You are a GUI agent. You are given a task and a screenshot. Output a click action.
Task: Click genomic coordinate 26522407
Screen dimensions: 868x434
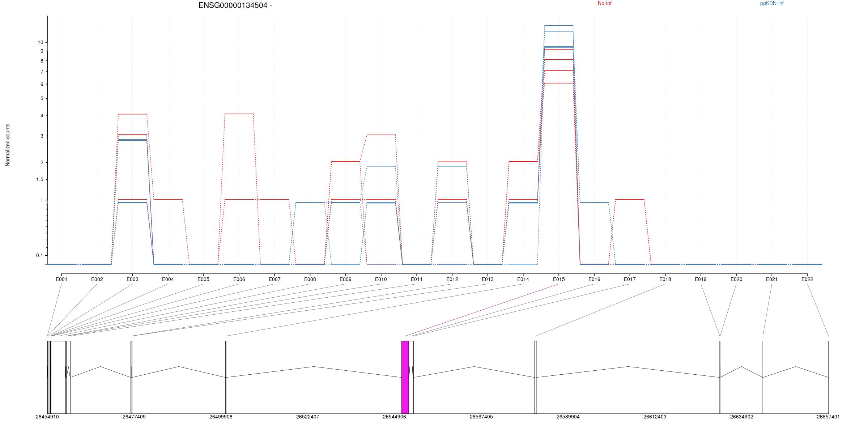(x=307, y=417)
